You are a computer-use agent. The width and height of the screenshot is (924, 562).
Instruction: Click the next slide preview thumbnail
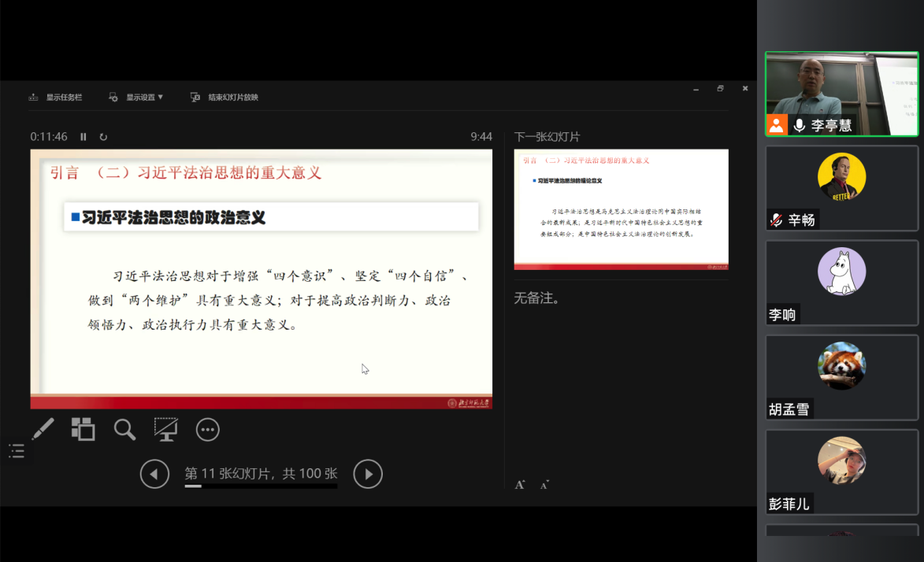[x=621, y=209]
